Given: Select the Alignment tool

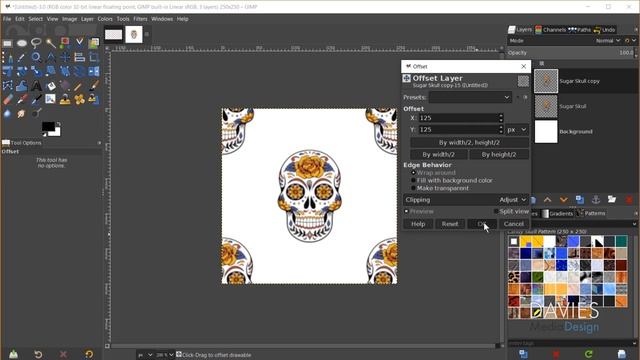Looking at the screenshot, I should tap(80, 58).
